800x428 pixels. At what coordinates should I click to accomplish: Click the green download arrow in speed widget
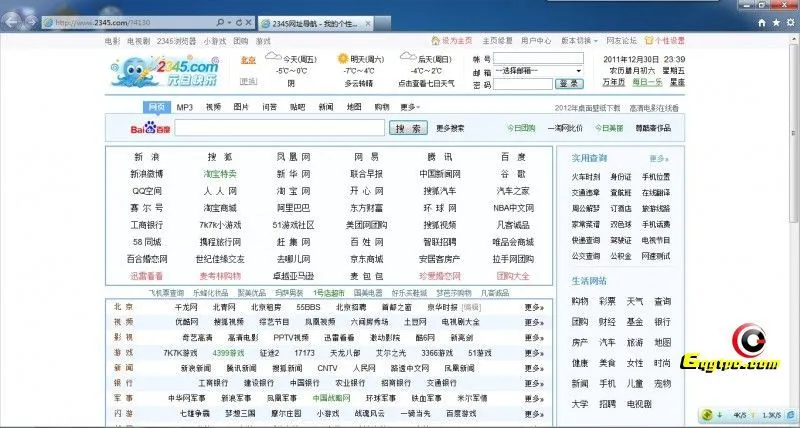click(x=720, y=415)
